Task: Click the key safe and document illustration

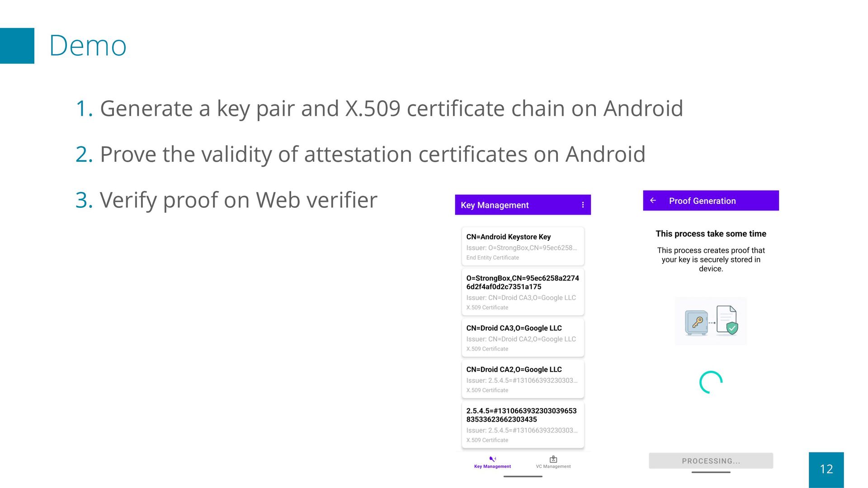Action: click(711, 321)
